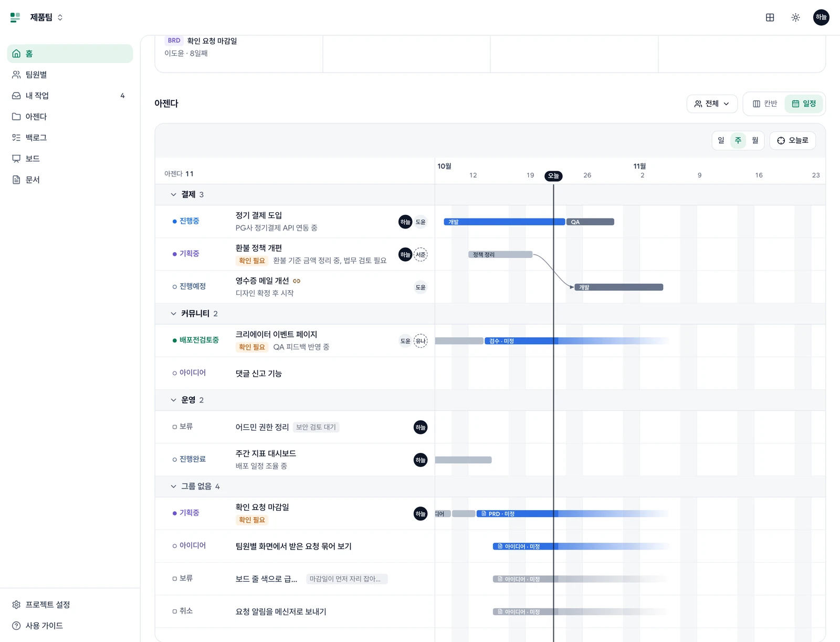Open 보드 in sidebar
This screenshot has width=840, height=642.
(x=70, y=159)
